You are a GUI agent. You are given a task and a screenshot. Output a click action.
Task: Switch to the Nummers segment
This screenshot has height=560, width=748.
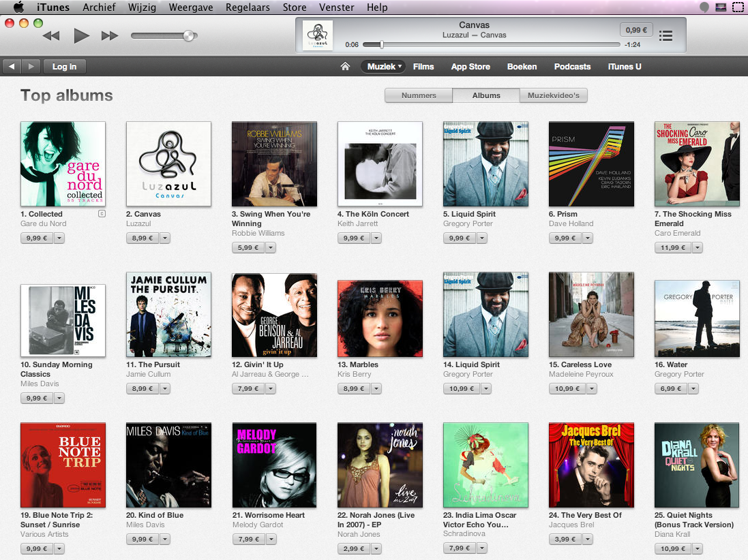[419, 95]
